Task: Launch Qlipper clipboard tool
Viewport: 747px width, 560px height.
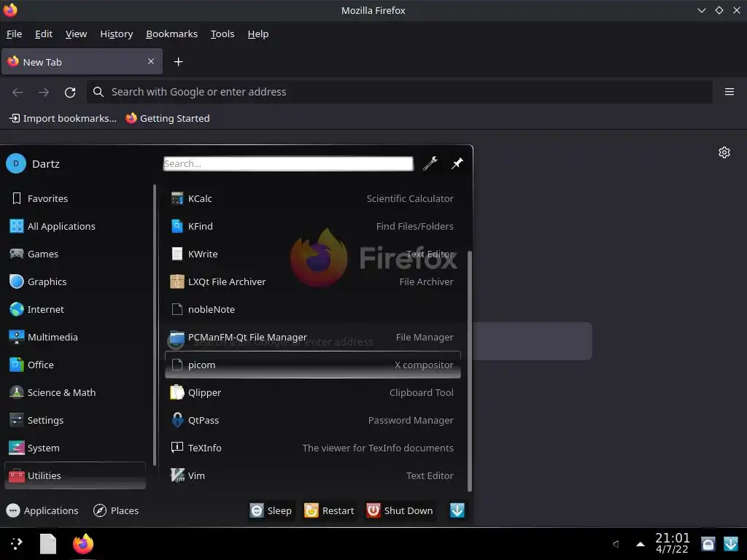Action: 312,392
